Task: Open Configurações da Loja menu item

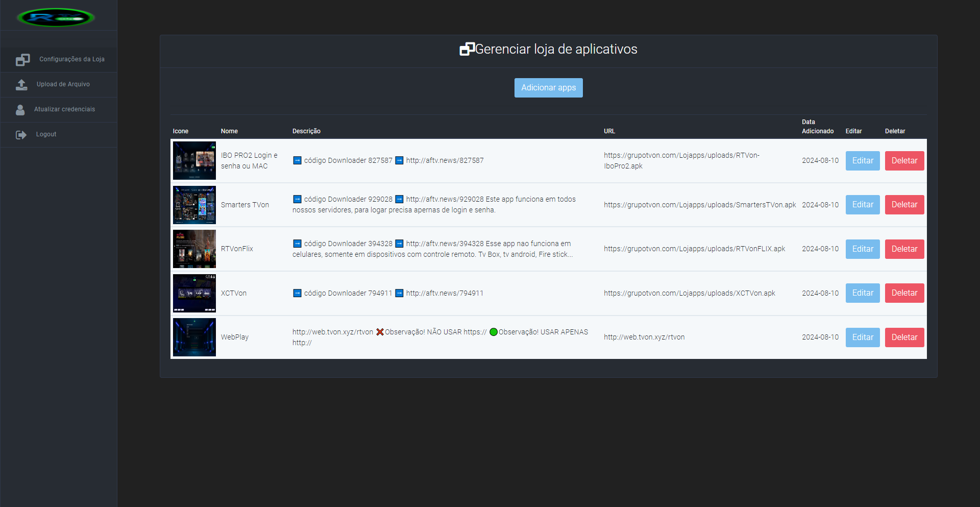Action: 71,59
